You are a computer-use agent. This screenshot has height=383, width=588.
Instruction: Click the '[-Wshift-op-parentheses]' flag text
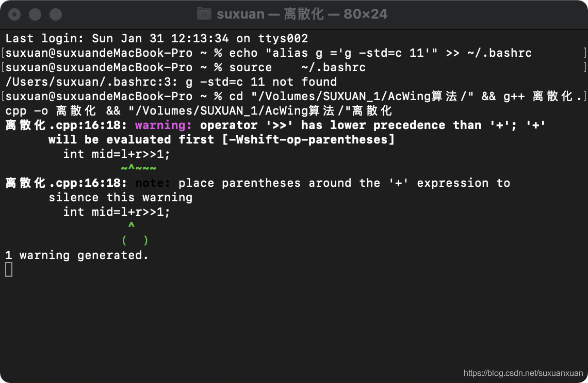308,139
